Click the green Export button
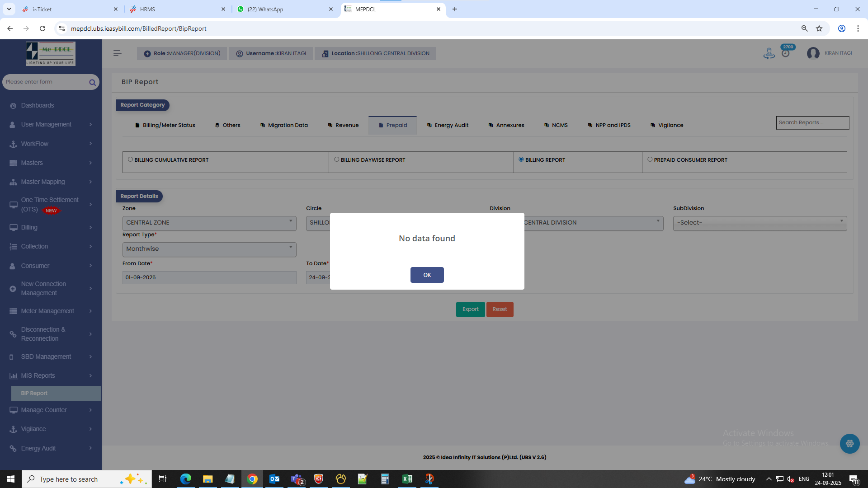Viewport: 868px width, 488px height. pyautogui.click(x=470, y=310)
